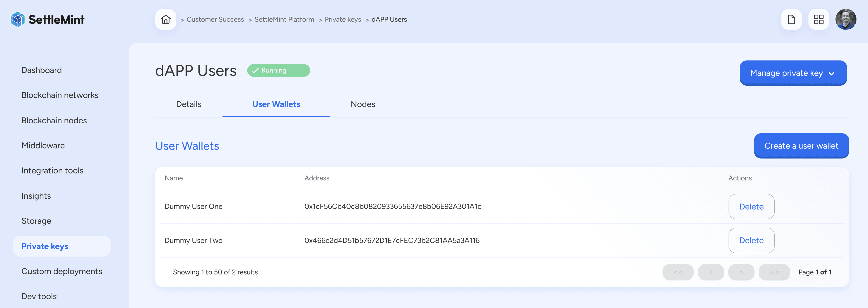Screen dimensions: 868x308
Task: Click SettleMint Platform breadcrumb link
Action: click(284, 19)
